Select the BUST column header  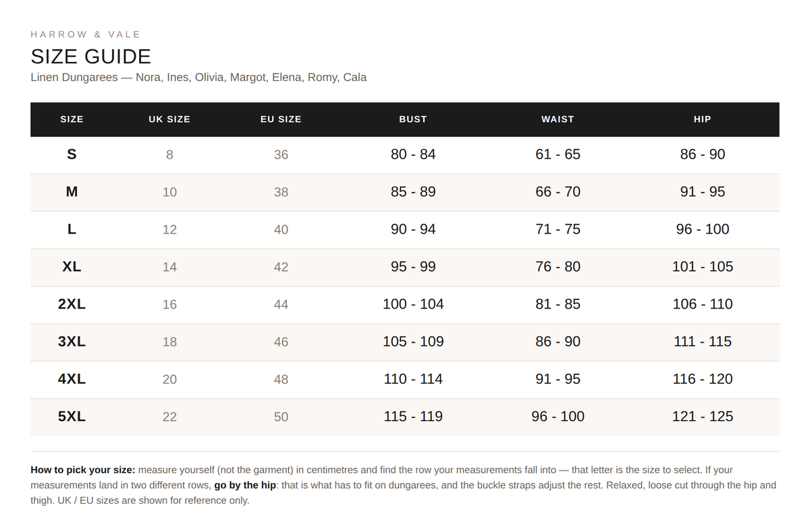pyautogui.click(x=413, y=119)
